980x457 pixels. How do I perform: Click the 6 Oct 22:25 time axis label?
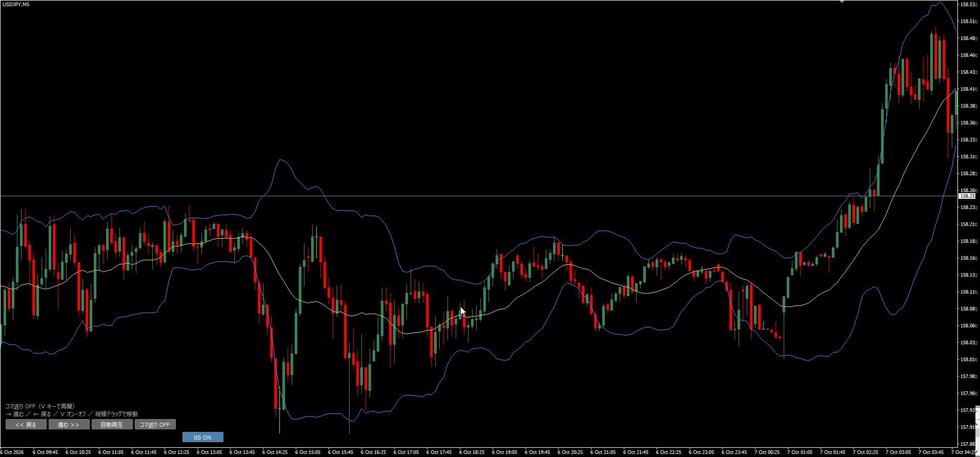point(669,452)
